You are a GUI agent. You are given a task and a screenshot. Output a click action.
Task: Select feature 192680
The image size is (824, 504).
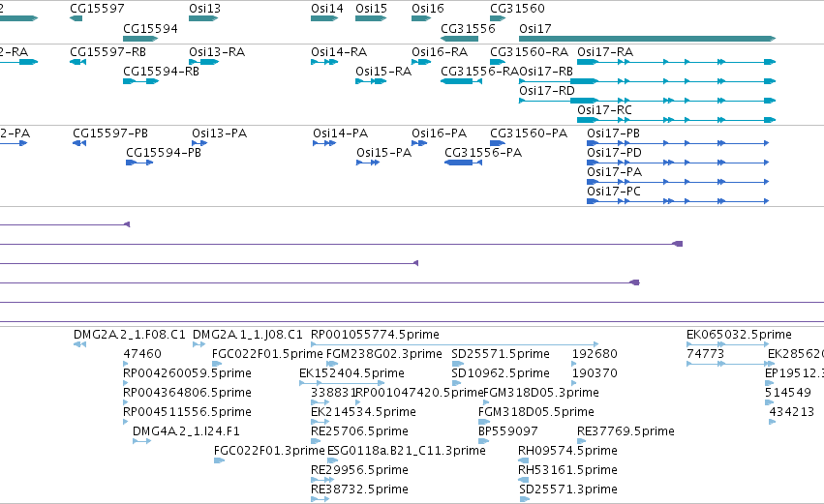[595, 354]
